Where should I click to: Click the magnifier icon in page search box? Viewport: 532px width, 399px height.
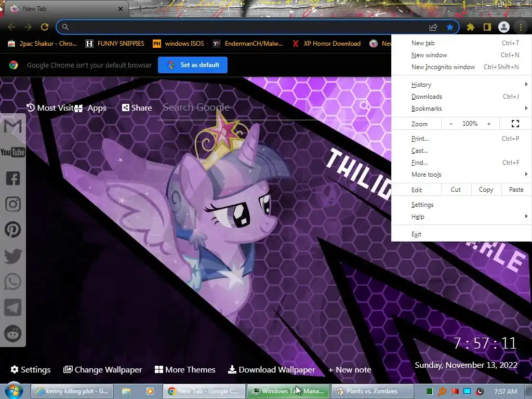364,105
